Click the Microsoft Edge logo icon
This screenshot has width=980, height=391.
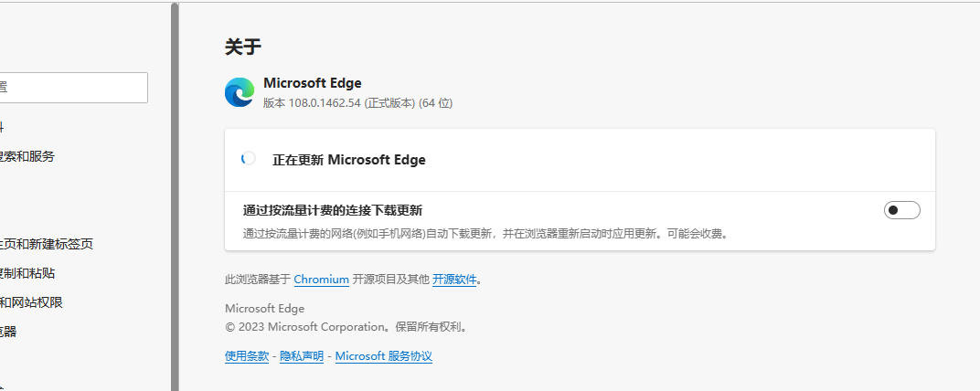(240, 92)
